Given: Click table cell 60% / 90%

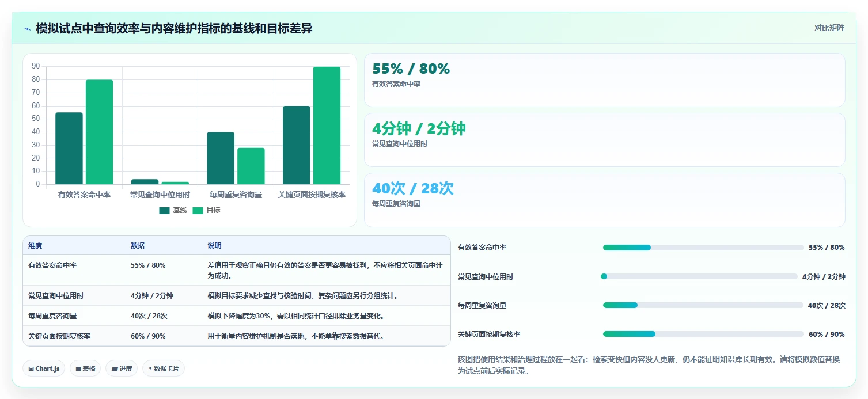Looking at the screenshot, I should pos(148,336).
